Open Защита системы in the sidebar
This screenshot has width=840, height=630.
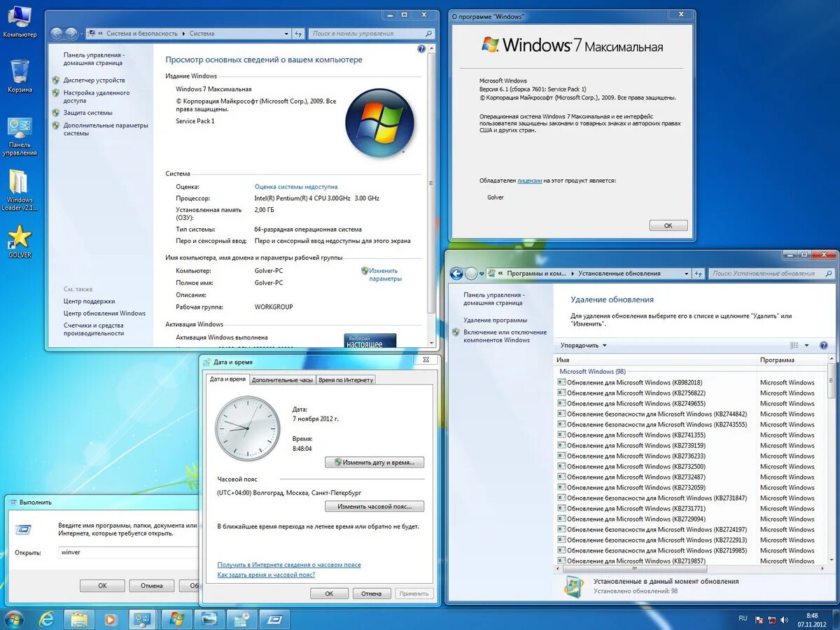point(87,113)
